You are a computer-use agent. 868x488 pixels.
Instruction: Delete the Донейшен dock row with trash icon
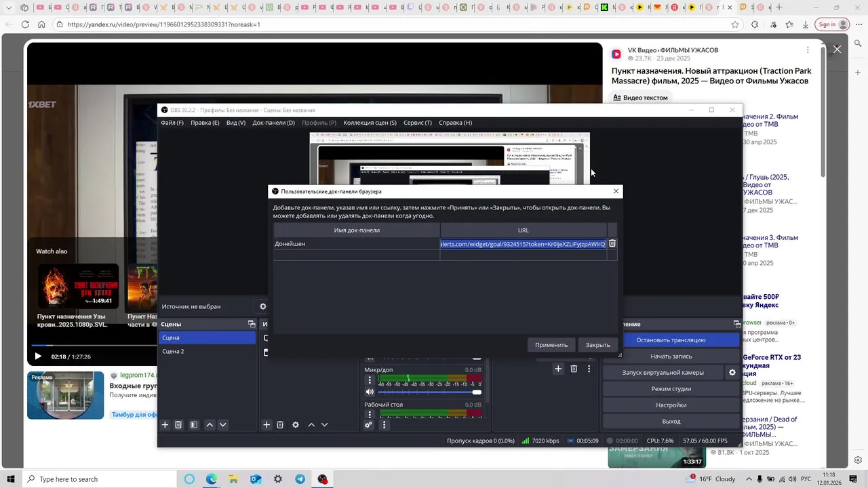click(x=612, y=243)
